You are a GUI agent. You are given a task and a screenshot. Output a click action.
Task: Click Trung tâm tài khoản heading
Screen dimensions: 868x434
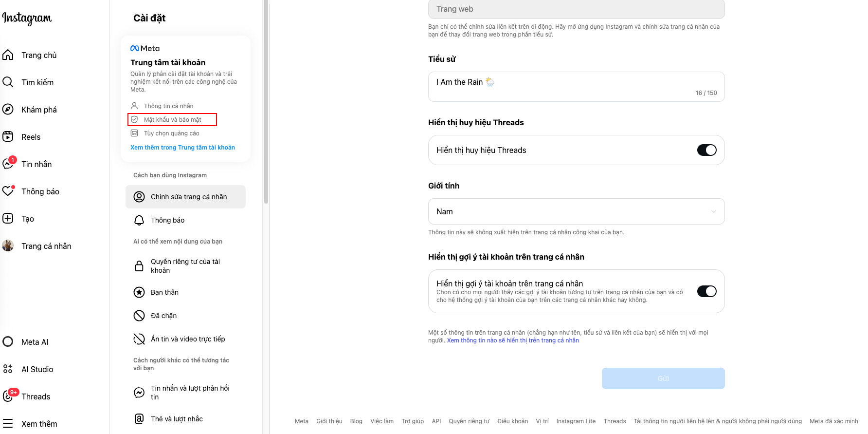168,62
